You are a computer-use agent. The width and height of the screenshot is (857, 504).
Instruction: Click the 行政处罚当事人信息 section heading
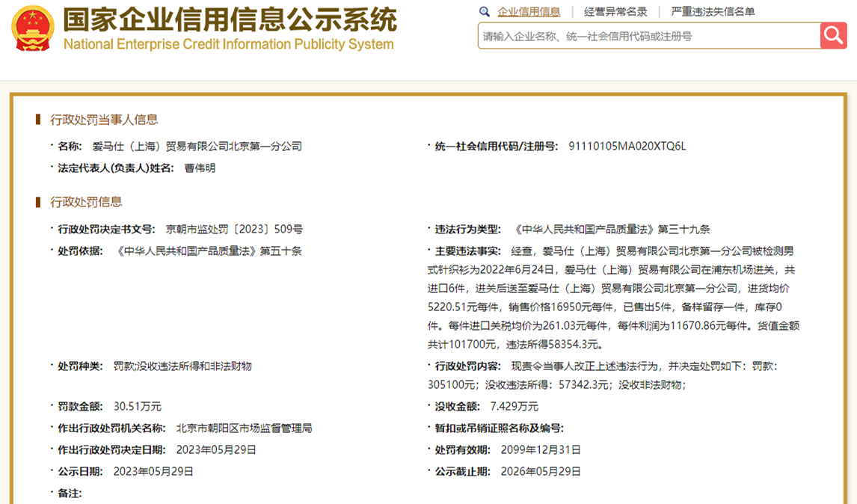pyautogui.click(x=104, y=120)
